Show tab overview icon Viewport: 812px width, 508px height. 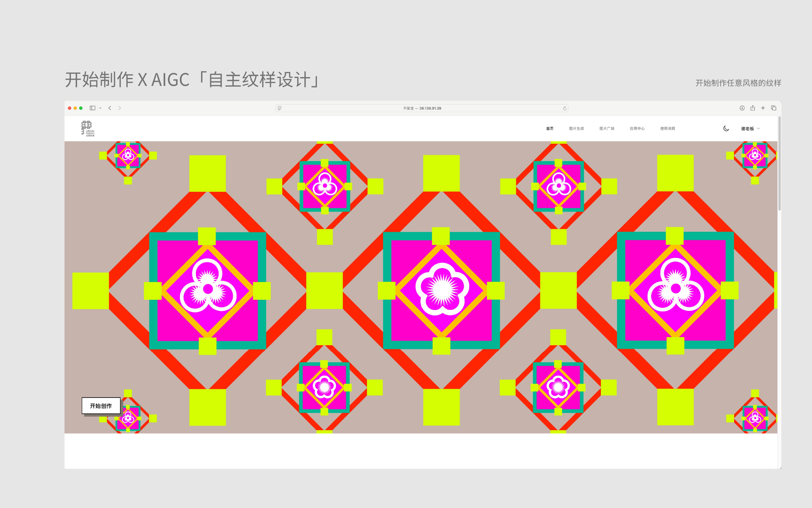pos(774,108)
